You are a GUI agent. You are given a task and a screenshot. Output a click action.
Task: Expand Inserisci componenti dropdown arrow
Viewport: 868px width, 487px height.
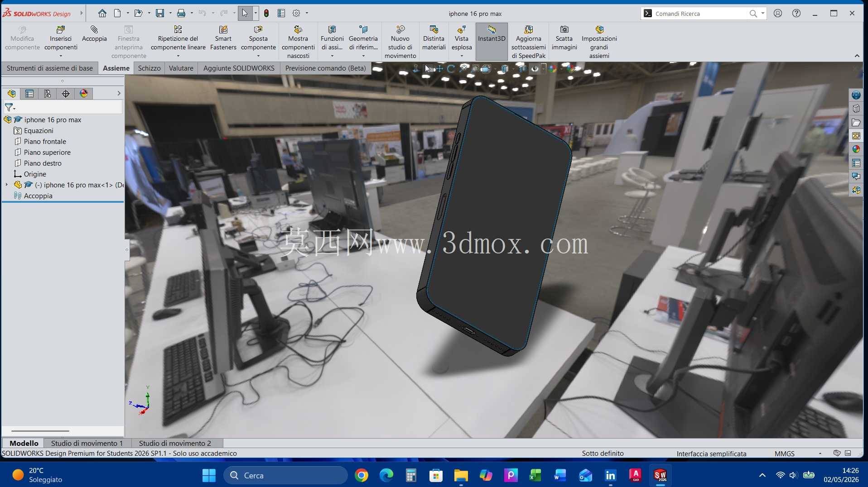click(x=61, y=56)
